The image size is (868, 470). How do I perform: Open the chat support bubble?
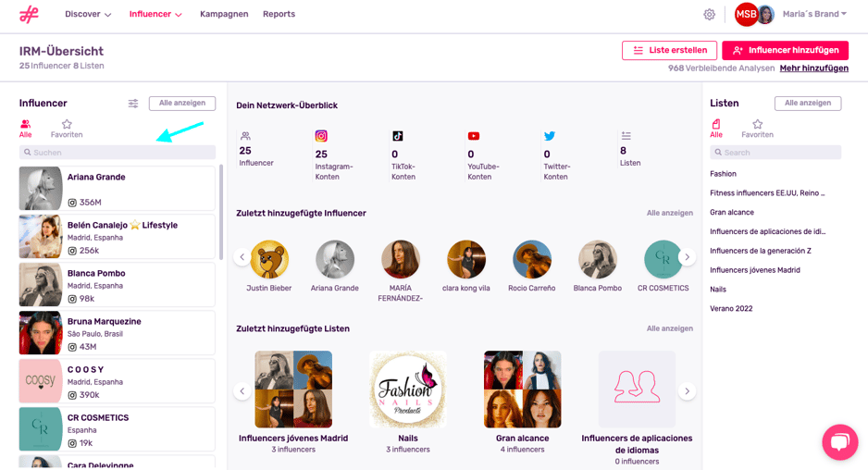839,442
